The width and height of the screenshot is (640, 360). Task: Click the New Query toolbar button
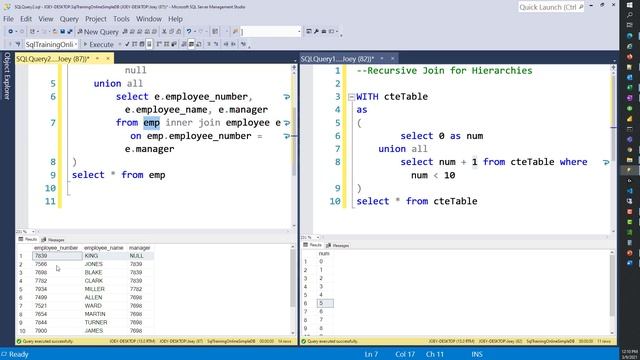(x=98, y=31)
